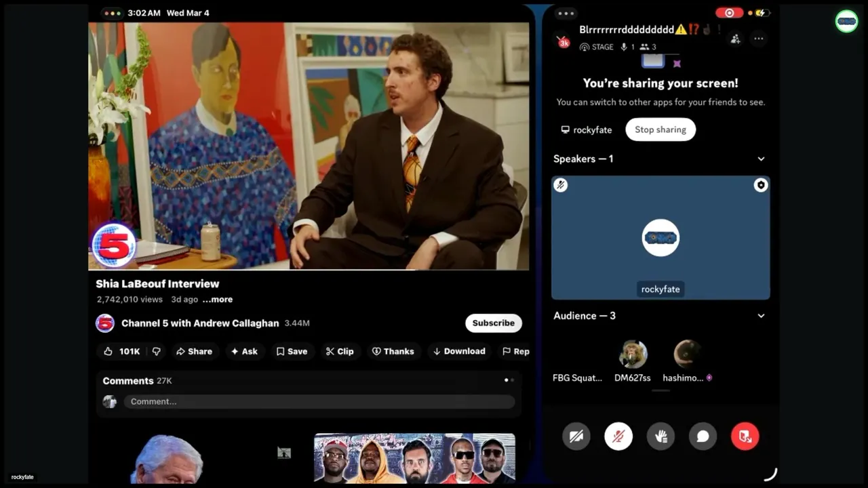Click purple sparkle icon above sharing message
The image size is (868, 488).
click(x=676, y=64)
